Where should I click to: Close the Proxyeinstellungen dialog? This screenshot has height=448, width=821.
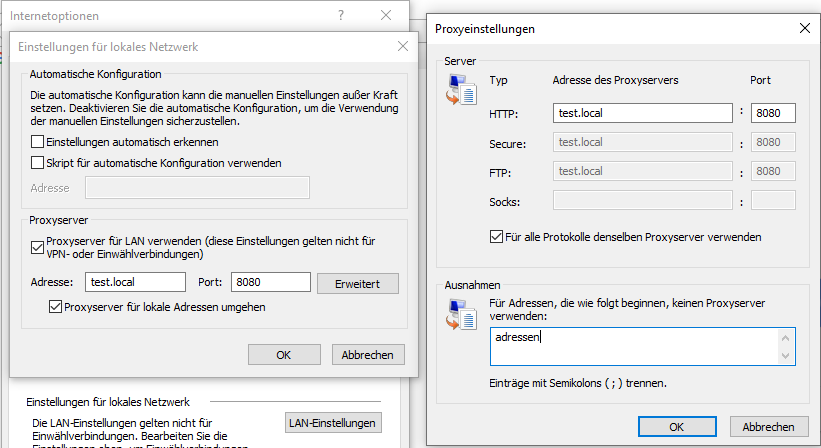click(x=805, y=29)
